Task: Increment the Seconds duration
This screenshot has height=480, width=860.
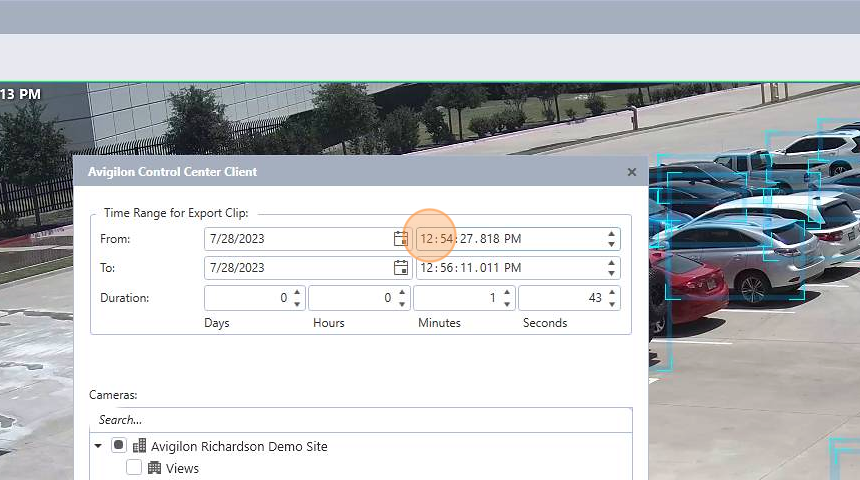Action: pyautogui.click(x=612, y=292)
